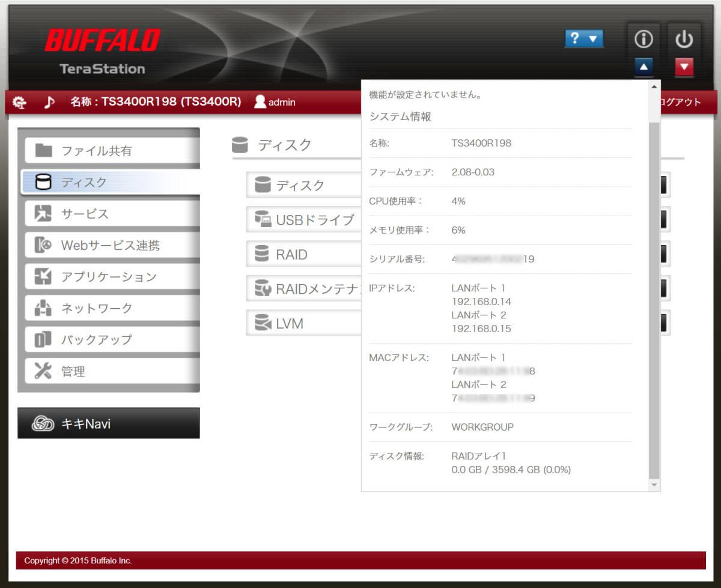Open バックアップ sidebar menu

pos(112,339)
